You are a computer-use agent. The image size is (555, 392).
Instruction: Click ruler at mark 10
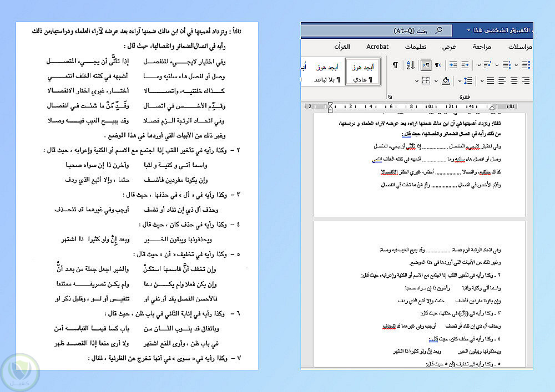coord(430,106)
